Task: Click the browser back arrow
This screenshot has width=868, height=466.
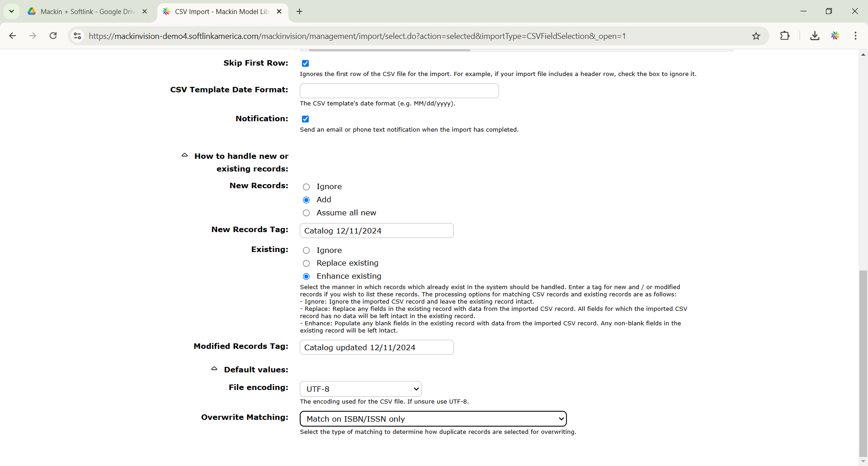Action: (x=13, y=36)
